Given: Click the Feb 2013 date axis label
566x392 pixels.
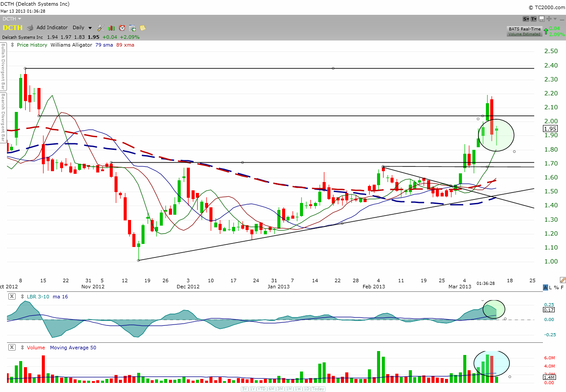Looking at the screenshot, I should [374, 287].
